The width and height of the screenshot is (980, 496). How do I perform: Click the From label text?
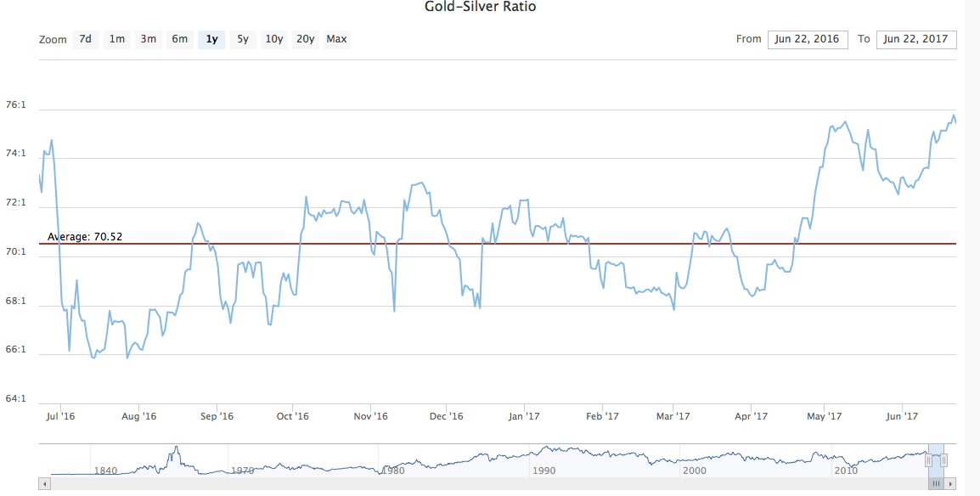click(x=749, y=39)
